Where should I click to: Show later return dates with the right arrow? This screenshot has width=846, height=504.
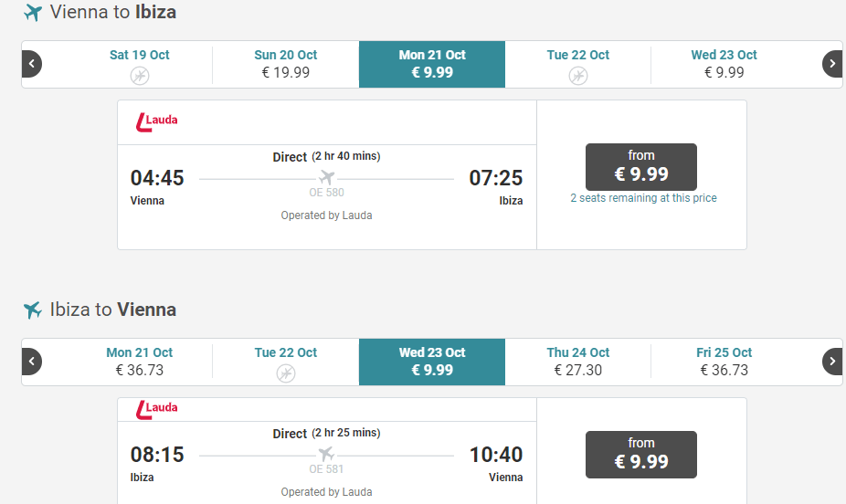[x=832, y=362]
